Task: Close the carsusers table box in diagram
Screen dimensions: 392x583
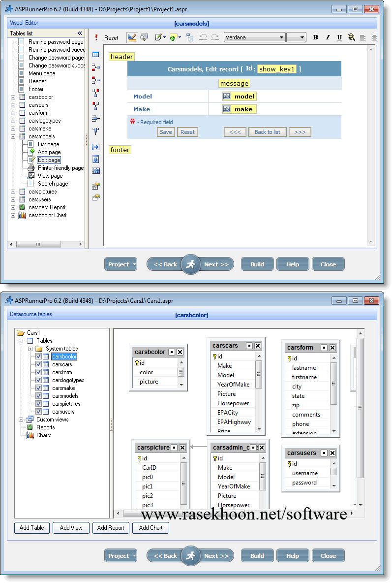Action: pyautogui.click(x=332, y=453)
